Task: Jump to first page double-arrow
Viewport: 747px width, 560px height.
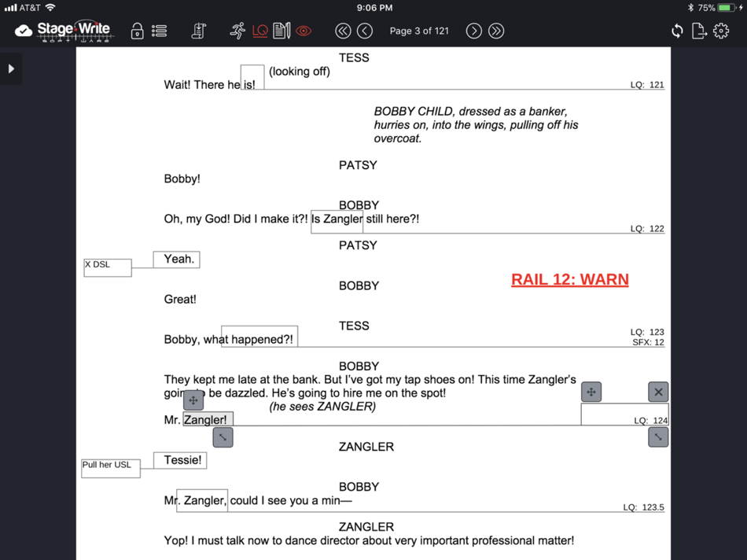Action: (x=343, y=31)
